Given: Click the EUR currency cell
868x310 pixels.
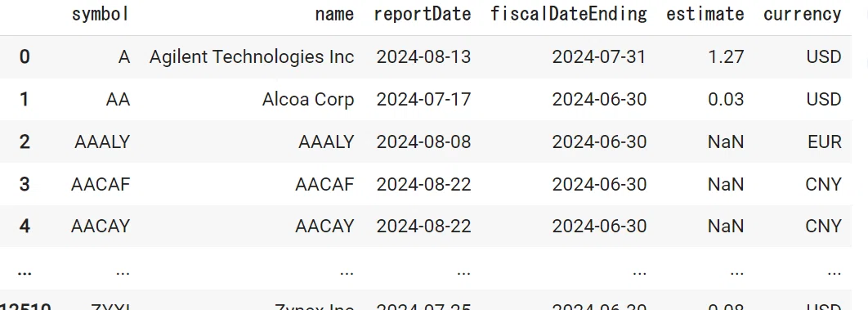Looking at the screenshot, I should pyautogui.click(x=825, y=142).
